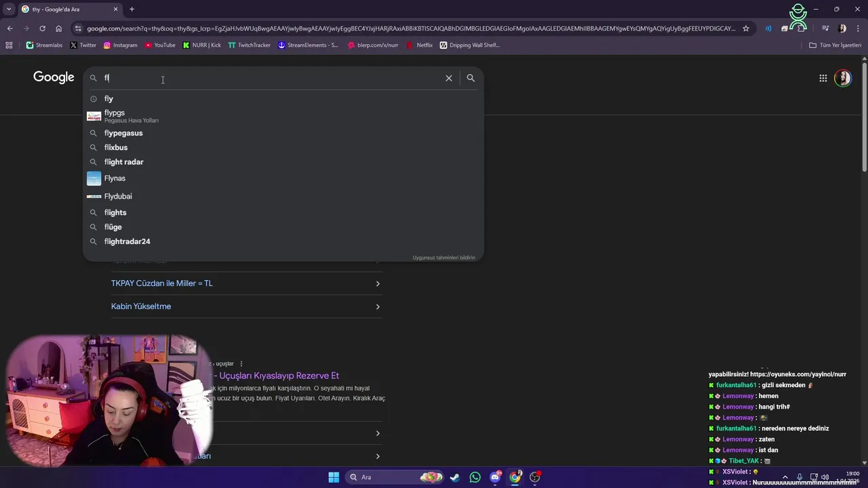The width and height of the screenshot is (868, 488).
Task: Open a new tab with plus button
Action: [x=132, y=9]
